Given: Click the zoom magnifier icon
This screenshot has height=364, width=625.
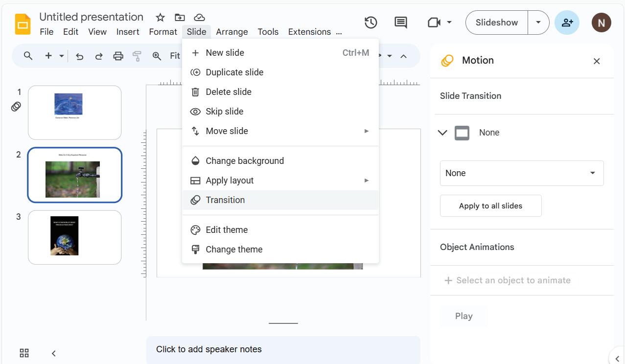Looking at the screenshot, I should 157,56.
